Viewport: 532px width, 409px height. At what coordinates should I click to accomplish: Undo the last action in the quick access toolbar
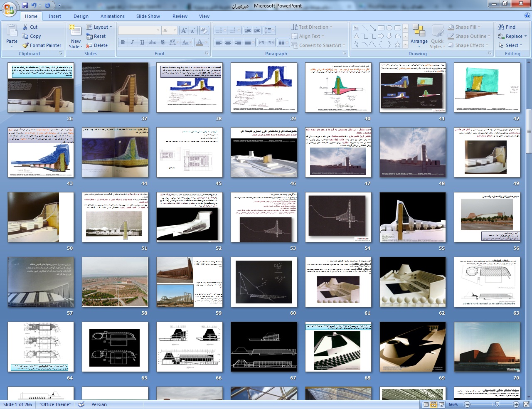[x=34, y=5]
